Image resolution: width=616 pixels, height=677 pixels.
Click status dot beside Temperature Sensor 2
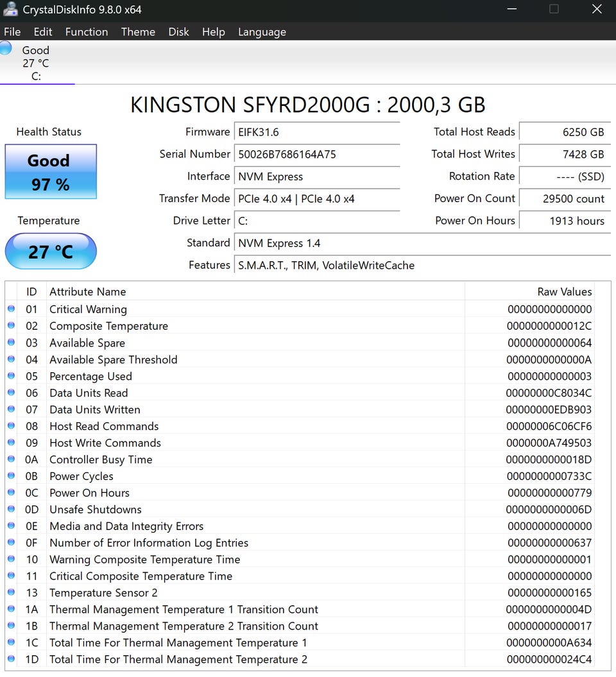pos(11,593)
